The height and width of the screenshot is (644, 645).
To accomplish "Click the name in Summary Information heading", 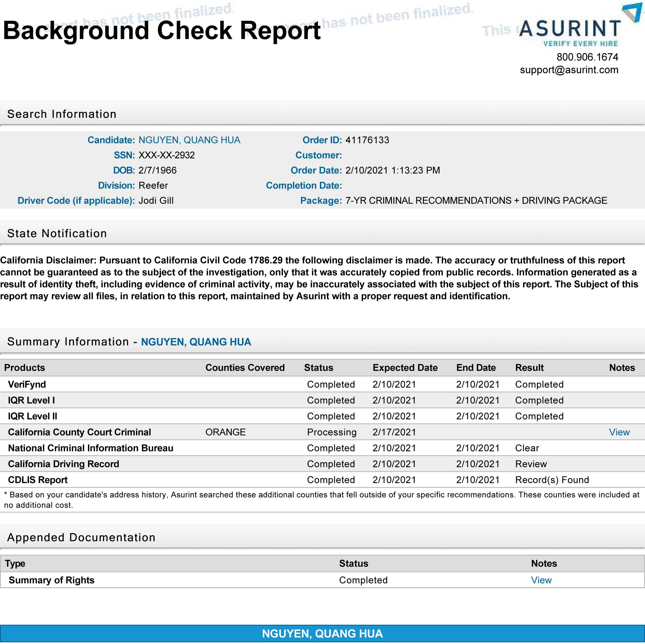I will click(x=196, y=342).
